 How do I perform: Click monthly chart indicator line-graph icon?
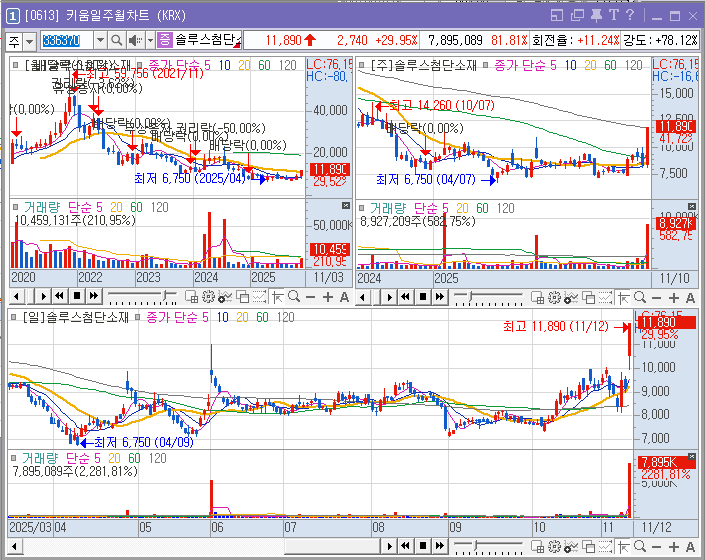pyautogui.click(x=225, y=297)
